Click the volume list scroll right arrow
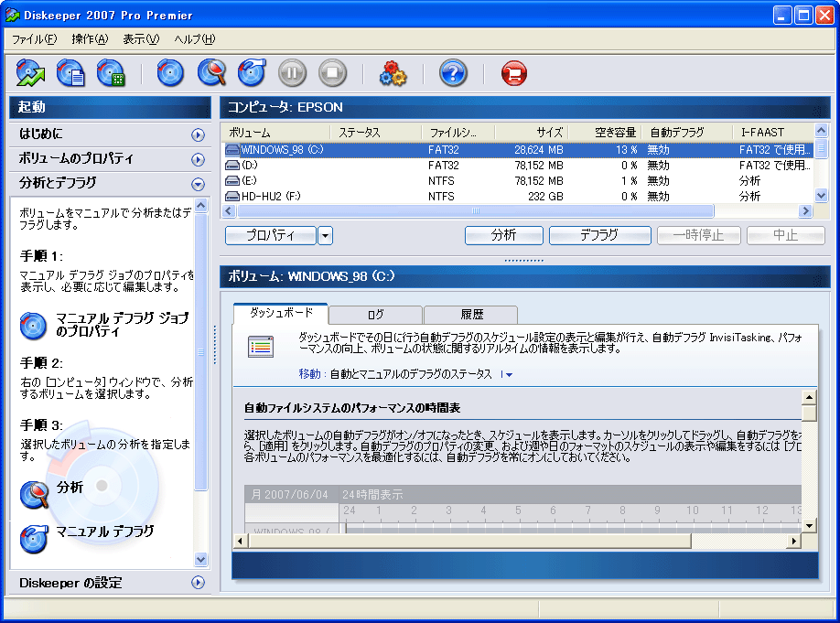Image resolution: width=840 pixels, height=623 pixels. 805,211
